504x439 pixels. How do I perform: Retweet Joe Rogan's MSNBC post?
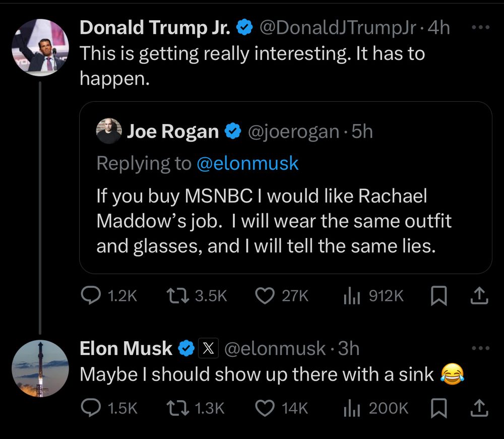177,296
